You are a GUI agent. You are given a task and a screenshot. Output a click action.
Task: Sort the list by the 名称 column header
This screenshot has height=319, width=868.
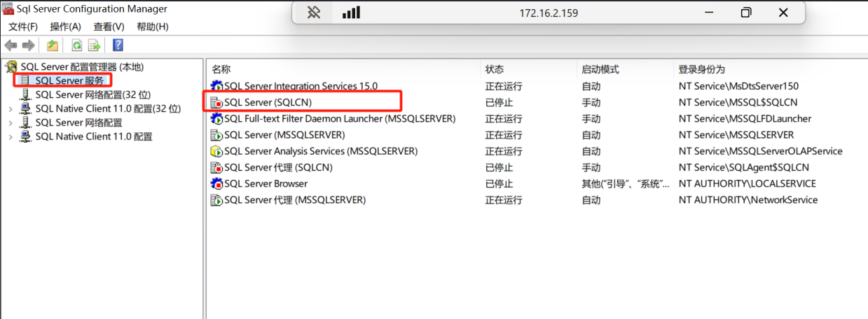click(221, 69)
